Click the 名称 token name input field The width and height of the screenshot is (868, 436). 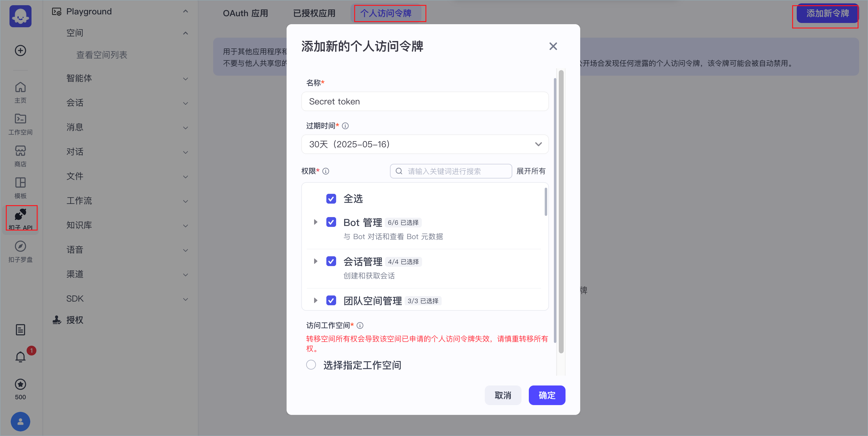click(425, 101)
